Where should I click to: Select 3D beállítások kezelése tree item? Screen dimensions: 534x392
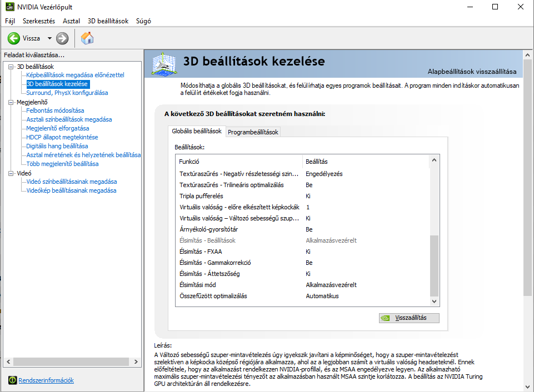tap(57, 84)
